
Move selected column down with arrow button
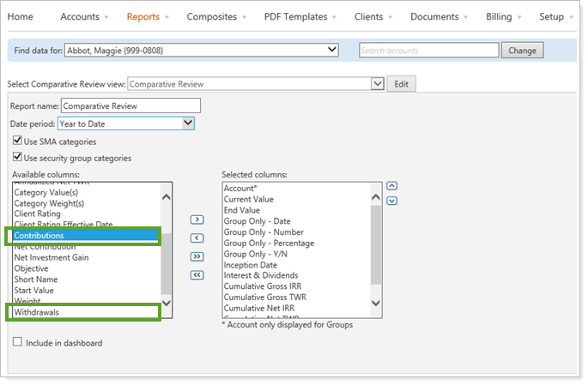click(391, 201)
